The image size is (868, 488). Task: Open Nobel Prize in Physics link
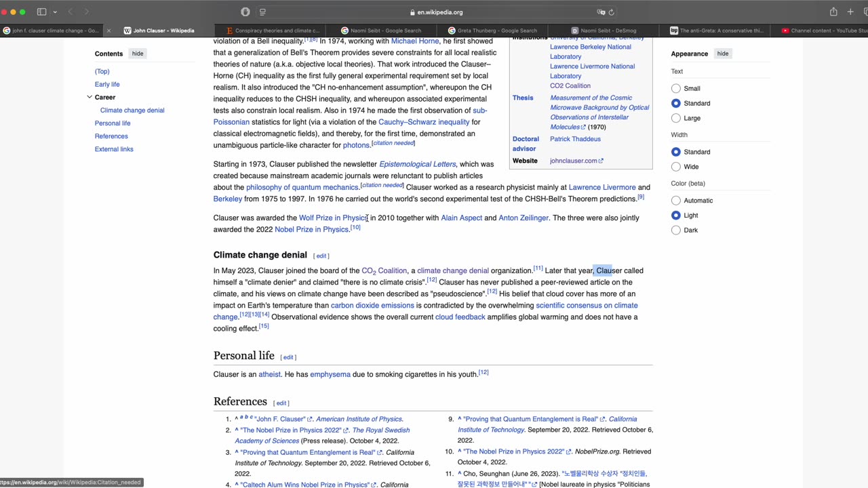(311, 229)
